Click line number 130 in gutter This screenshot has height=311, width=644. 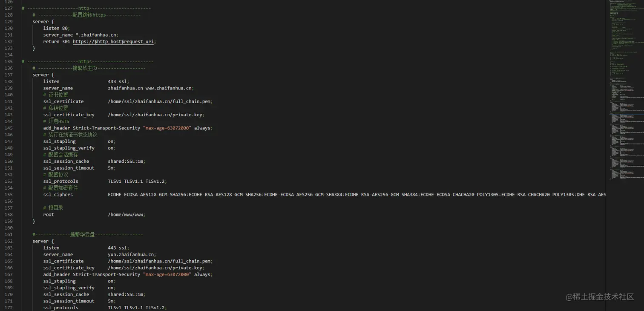tap(9, 28)
